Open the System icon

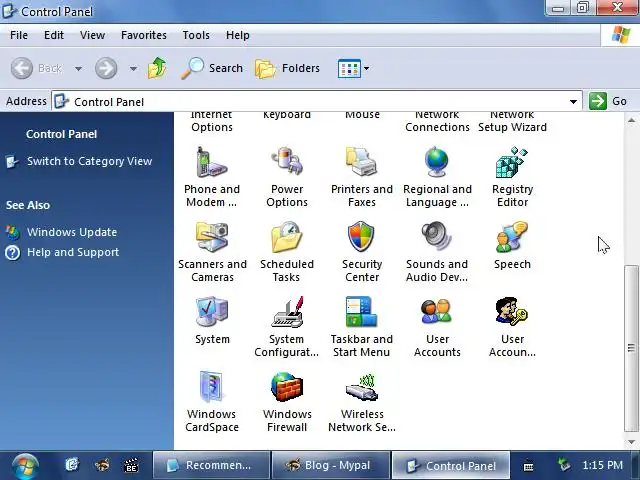click(x=211, y=312)
